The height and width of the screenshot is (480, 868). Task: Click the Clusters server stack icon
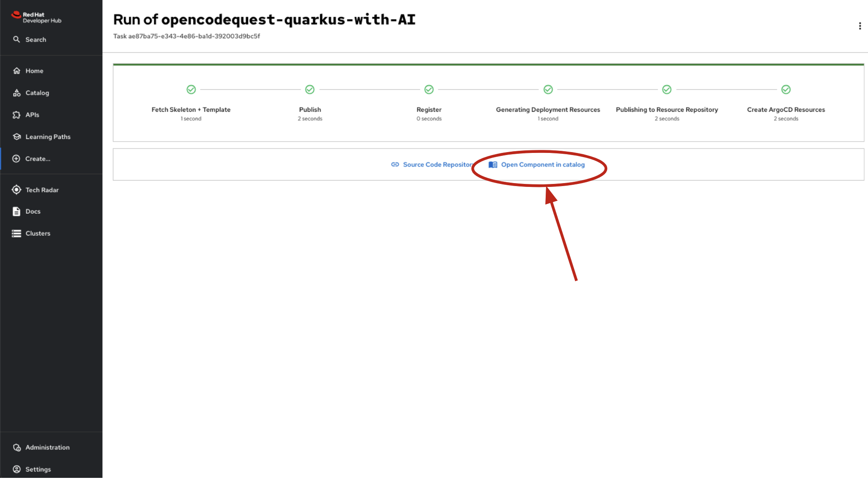click(17, 234)
